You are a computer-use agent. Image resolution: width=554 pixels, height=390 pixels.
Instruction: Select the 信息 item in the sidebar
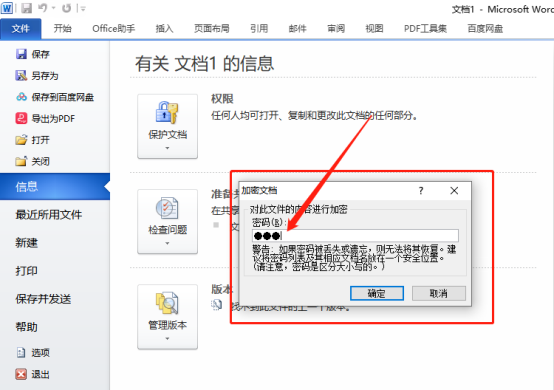55,187
